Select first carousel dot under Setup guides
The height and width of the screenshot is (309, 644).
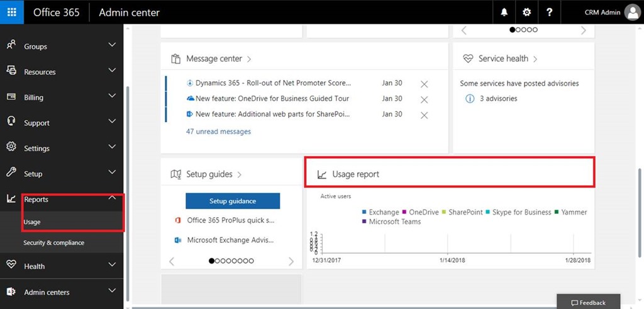click(x=211, y=261)
